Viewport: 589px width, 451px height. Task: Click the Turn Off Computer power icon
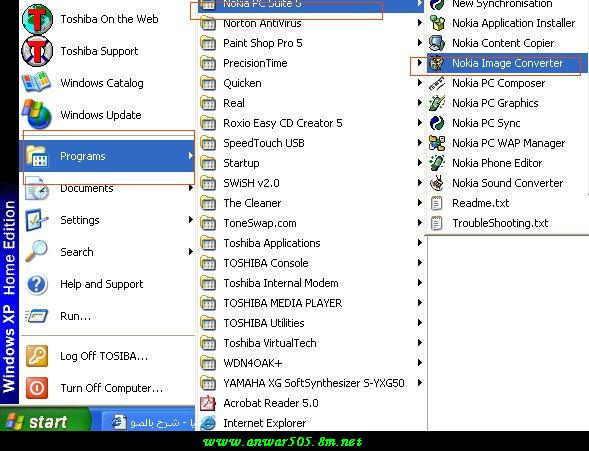click(x=37, y=388)
